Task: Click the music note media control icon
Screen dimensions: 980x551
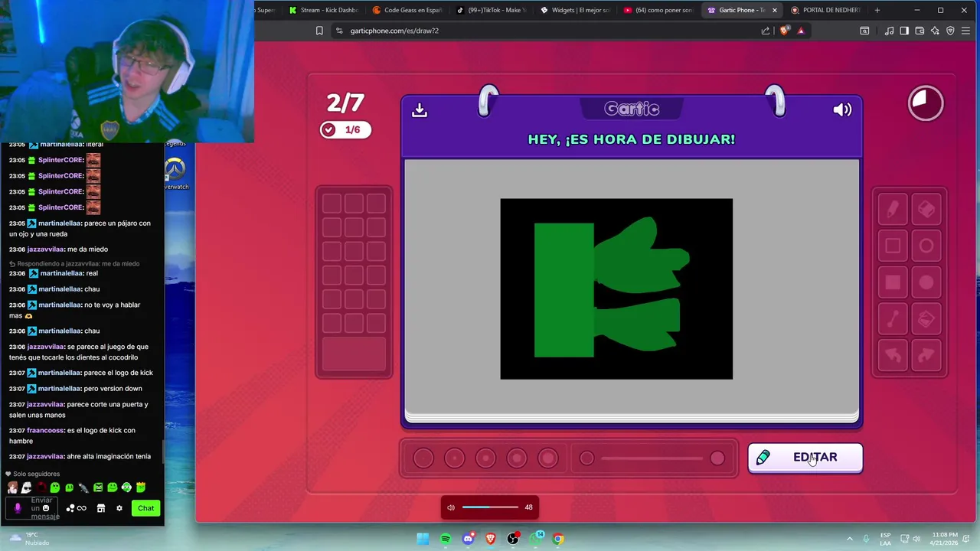Action: (x=889, y=31)
